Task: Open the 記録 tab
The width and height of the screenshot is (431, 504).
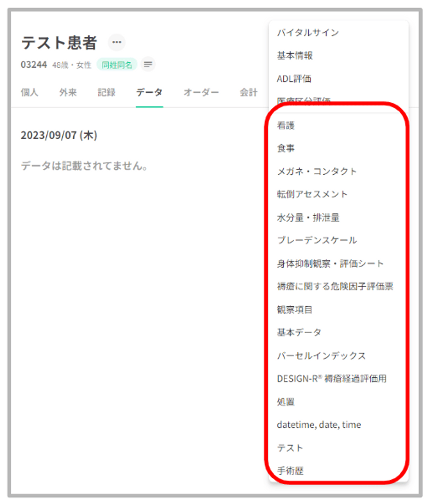Action: 106,92
